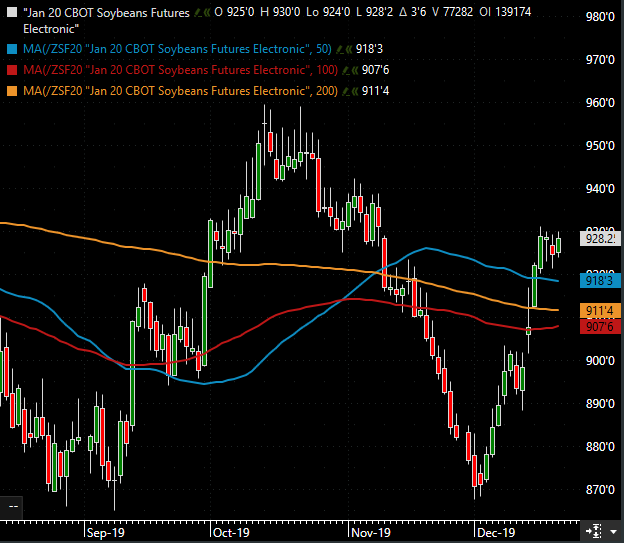Click MA 200 study label text
The height and width of the screenshot is (543, 624).
180,91
